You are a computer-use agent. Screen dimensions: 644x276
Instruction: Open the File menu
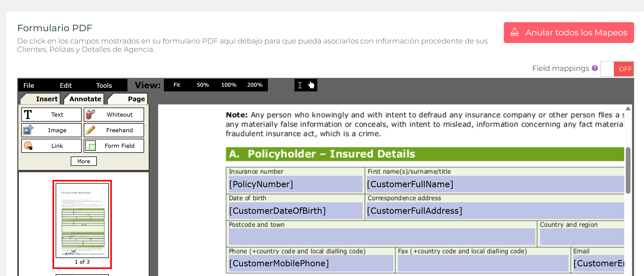29,85
